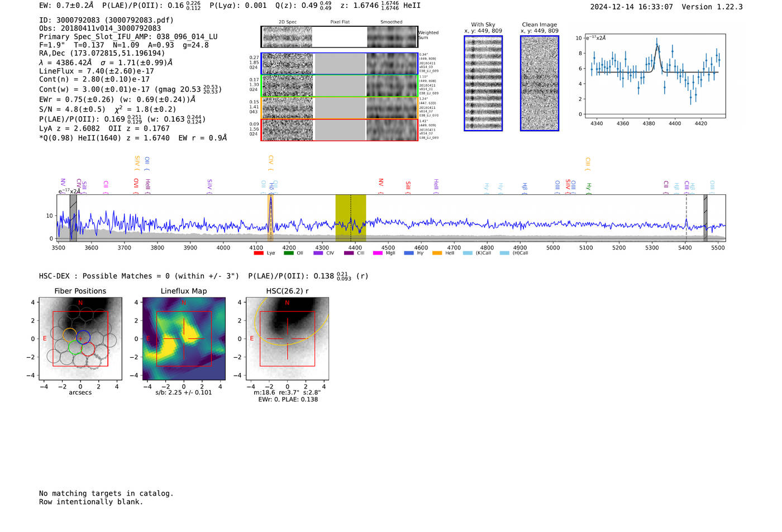
Task: Click the green Hγ line label
Action: pyautogui.click(x=589, y=188)
